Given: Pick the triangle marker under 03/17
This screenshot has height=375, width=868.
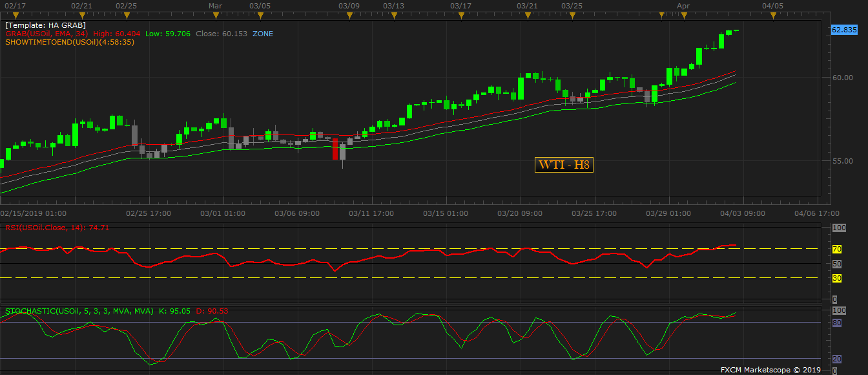Looking at the screenshot, I should pyautogui.click(x=460, y=14).
